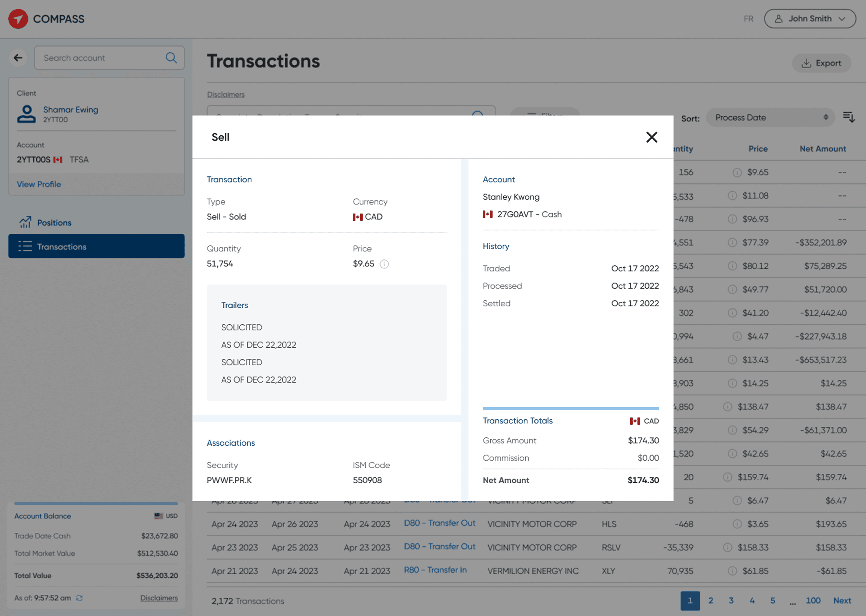Click info icon beside $6.47 price
Image resolution: width=866 pixels, height=616 pixels.
coord(737,501)
